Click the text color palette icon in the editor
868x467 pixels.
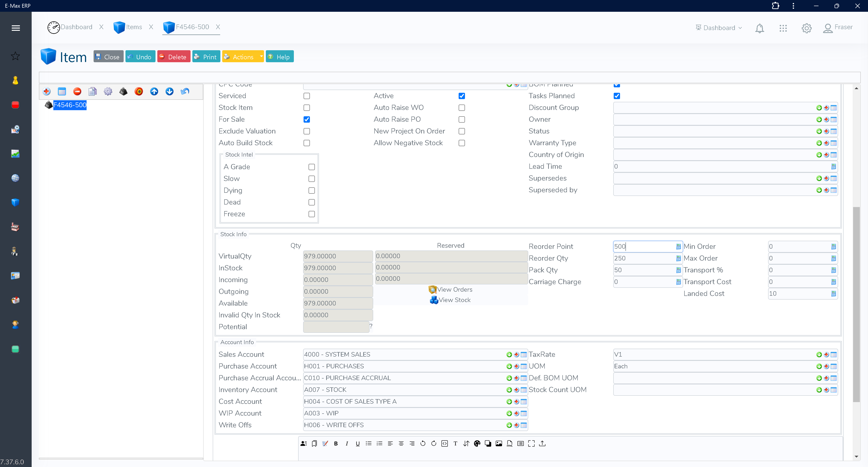click(477, 443)
